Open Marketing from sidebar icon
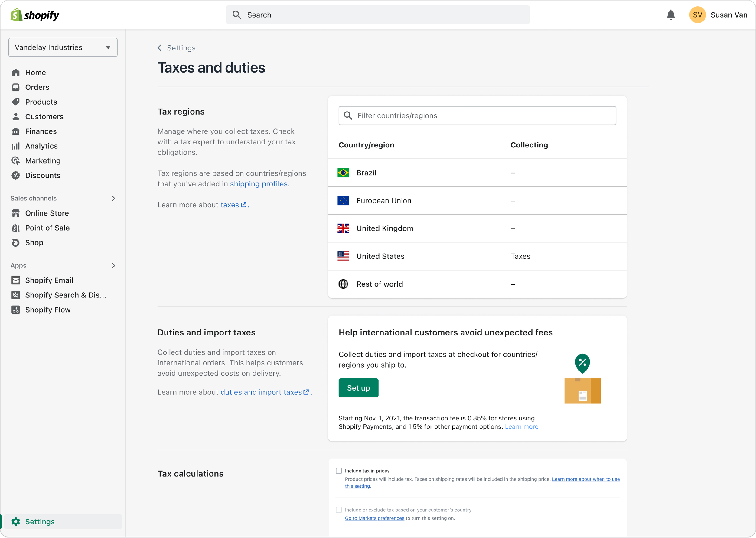The height and width of the screenshot is (538, 756). coord(16,161)
